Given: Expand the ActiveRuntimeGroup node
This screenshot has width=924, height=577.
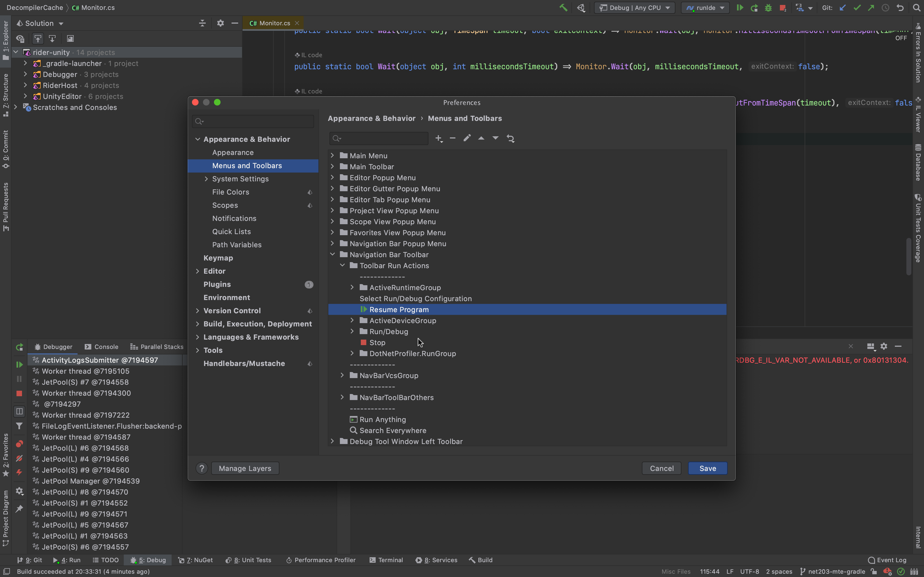Looking at the screenshot, I should click(x=352, y=287).
